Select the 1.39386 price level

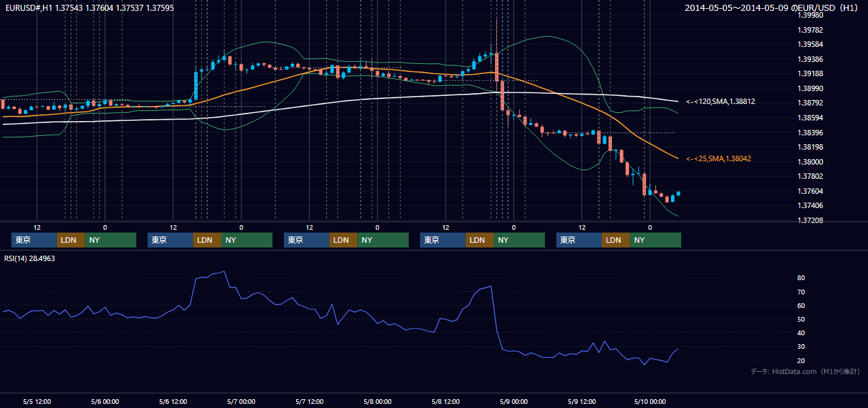click(x=810, y=59)
